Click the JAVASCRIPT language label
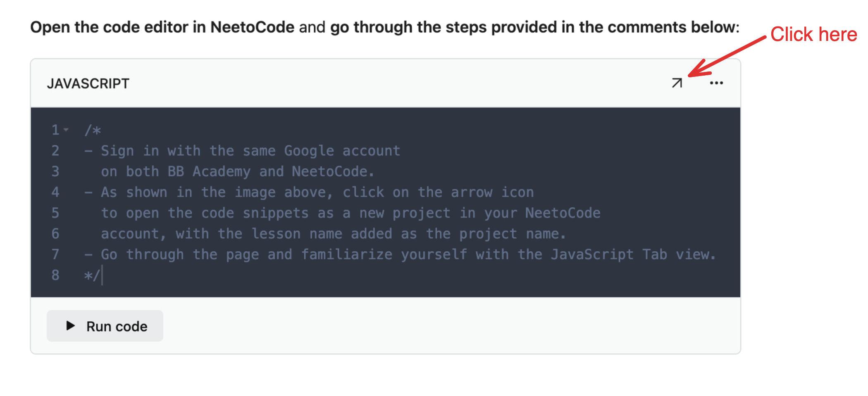Image resolution: width=868 pixels, height=396 pixels. click(x=88, y=83)
